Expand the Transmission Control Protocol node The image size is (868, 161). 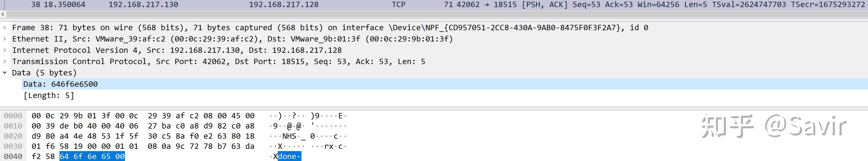pyautogui.click(x=5, y=61)
